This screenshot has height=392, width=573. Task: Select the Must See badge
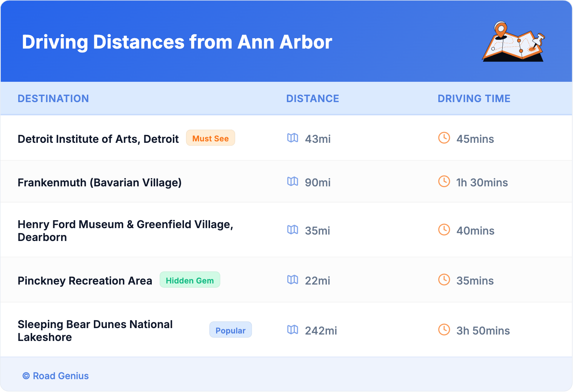pos(210,139)
